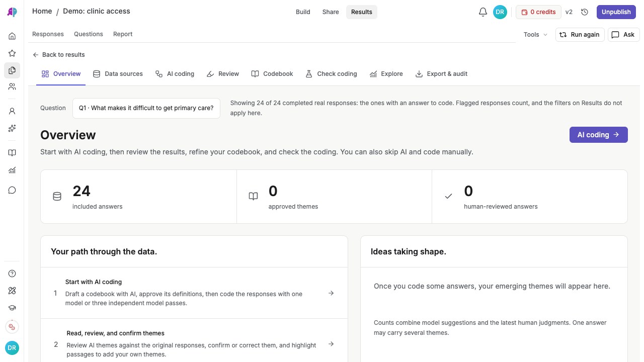The height and width of the screenshot is (362, 644).
Task: Switch to the Data sources tab
Action: pos(118,74)
